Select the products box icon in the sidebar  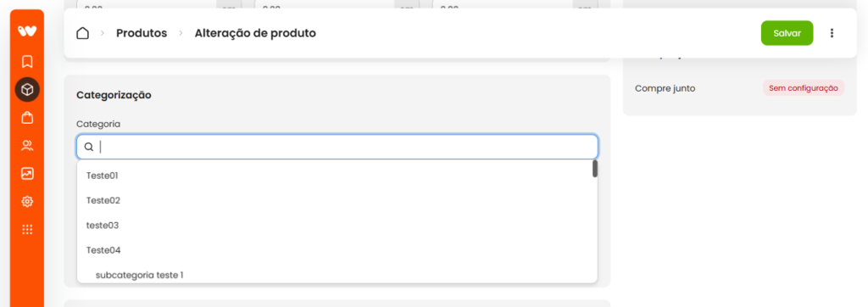(x=27, y=89)
